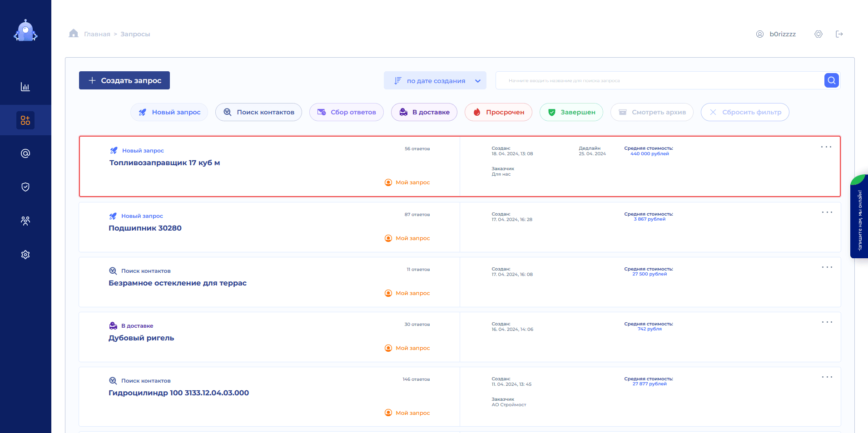Click Сбросить фильтр to reset filters
The image size is (868, 433).
(744, 112)
